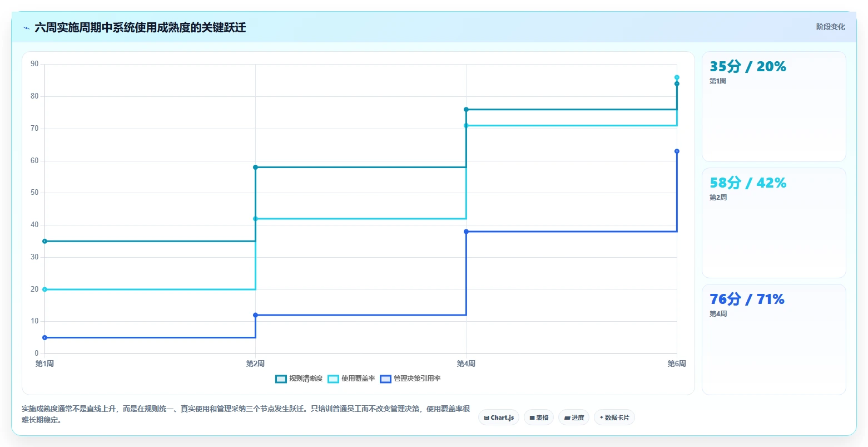Select the 管理决策引用率 point at 第4周 (38)

[466, 232]
